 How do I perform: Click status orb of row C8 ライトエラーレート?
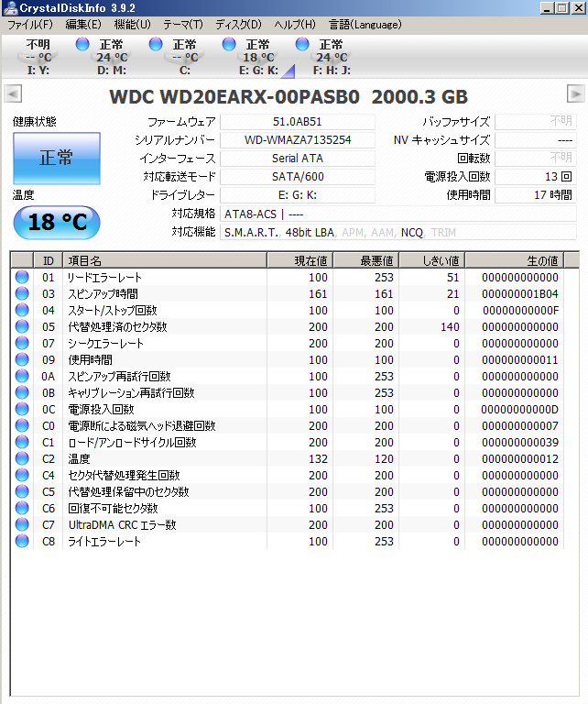click(22, 541)
